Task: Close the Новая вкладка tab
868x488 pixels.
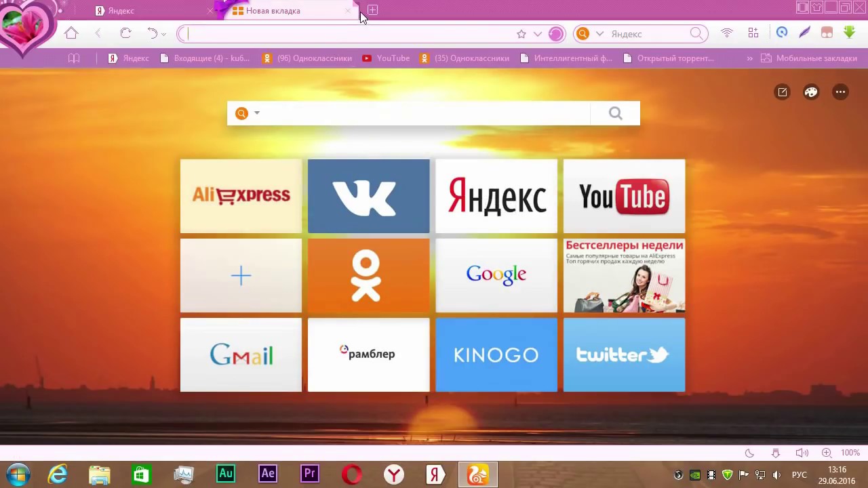Action: 348,11
